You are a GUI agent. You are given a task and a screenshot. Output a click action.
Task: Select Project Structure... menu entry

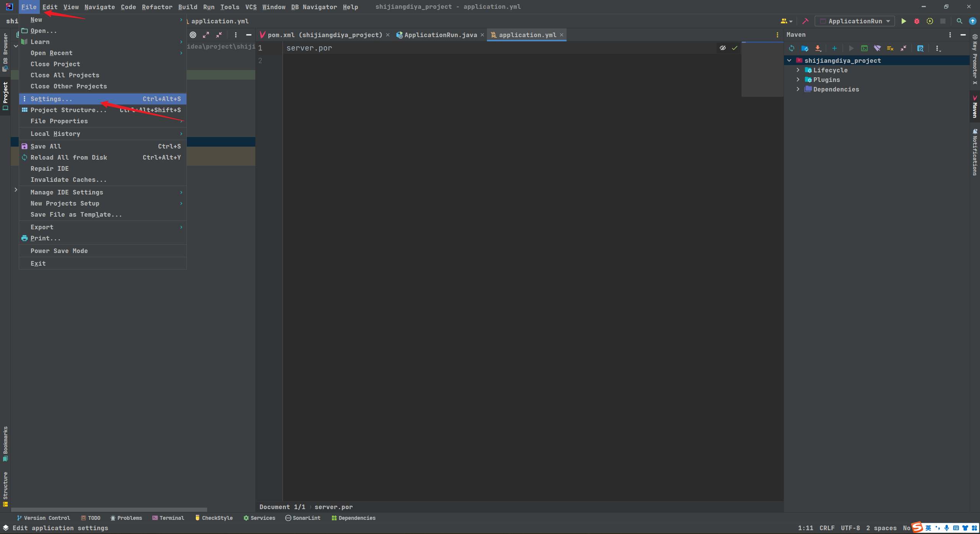(x=103, y=110)
